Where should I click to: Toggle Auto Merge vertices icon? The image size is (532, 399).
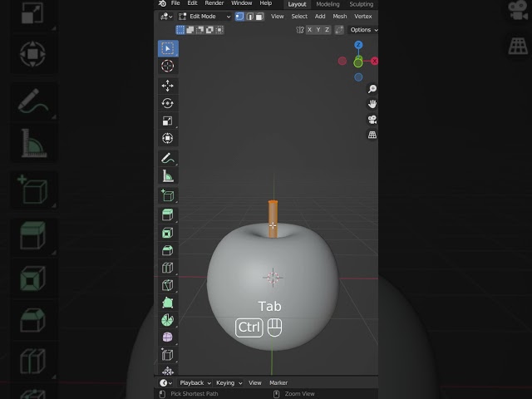point(339,30)
